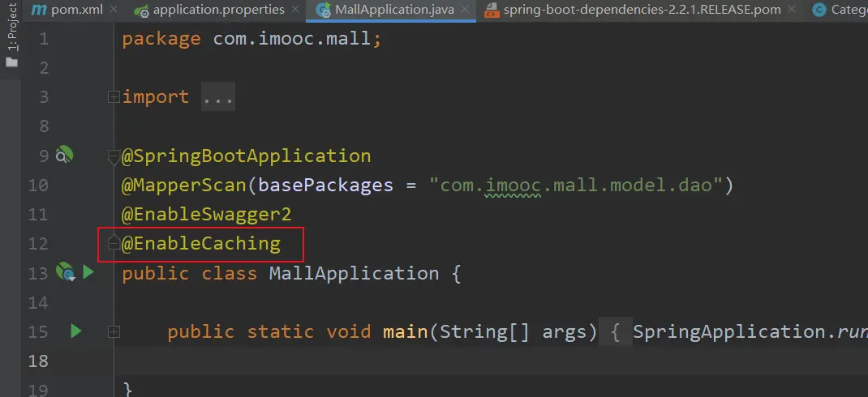Image resolution: width=868 pixels, height=397 pixels.
Task: Switch to the pom.xml tab
Action: click(77, 10)
